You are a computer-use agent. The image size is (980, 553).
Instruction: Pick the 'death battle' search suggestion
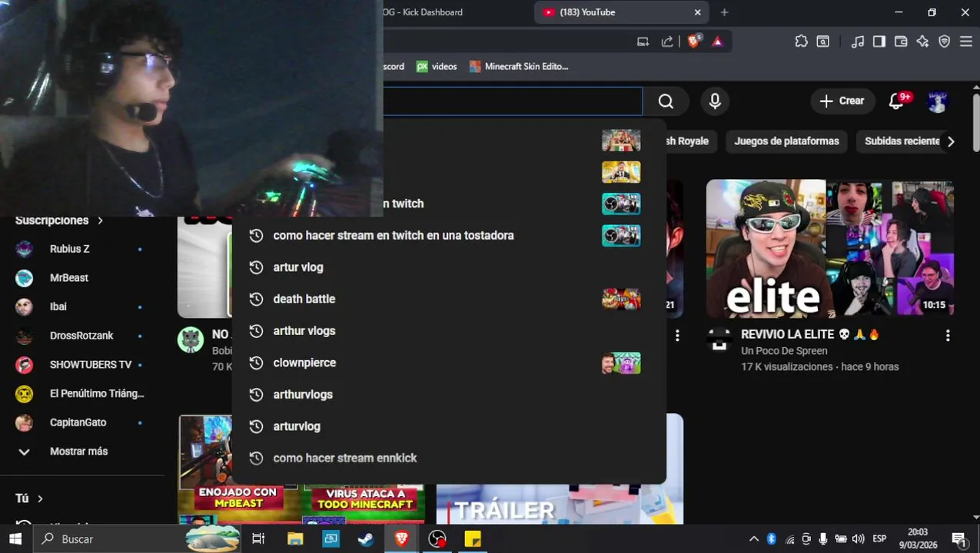coord(449,299)
